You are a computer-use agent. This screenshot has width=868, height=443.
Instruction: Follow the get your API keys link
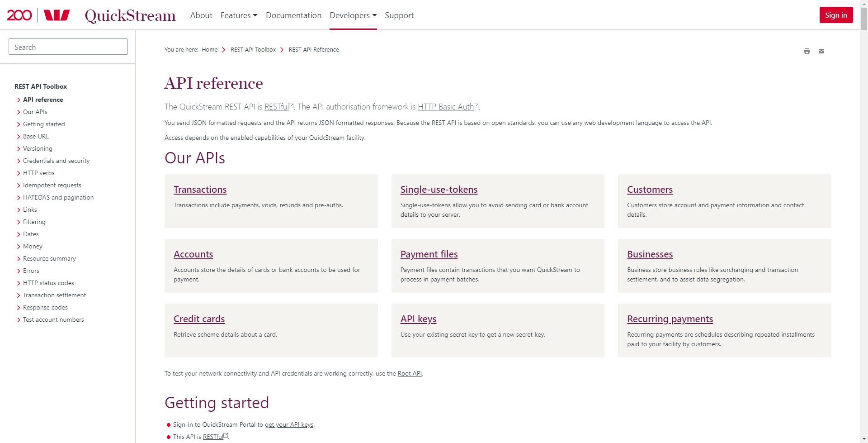(x=289, y=425)
